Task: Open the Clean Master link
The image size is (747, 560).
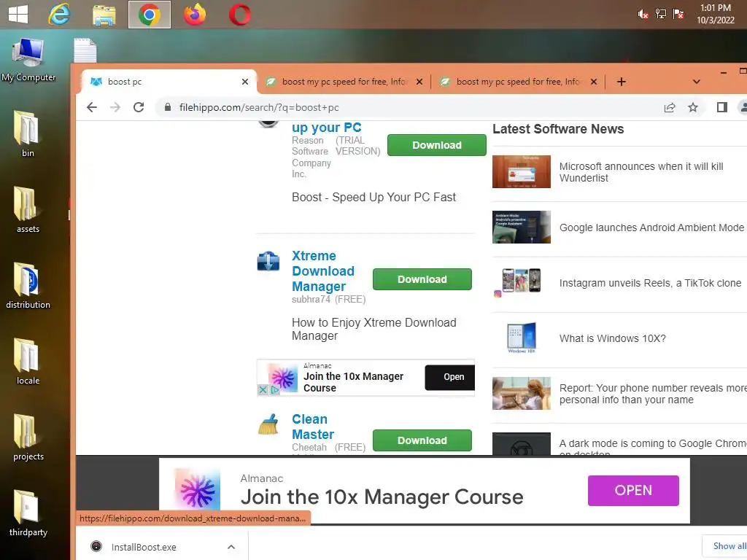Action: pos(313,427)
